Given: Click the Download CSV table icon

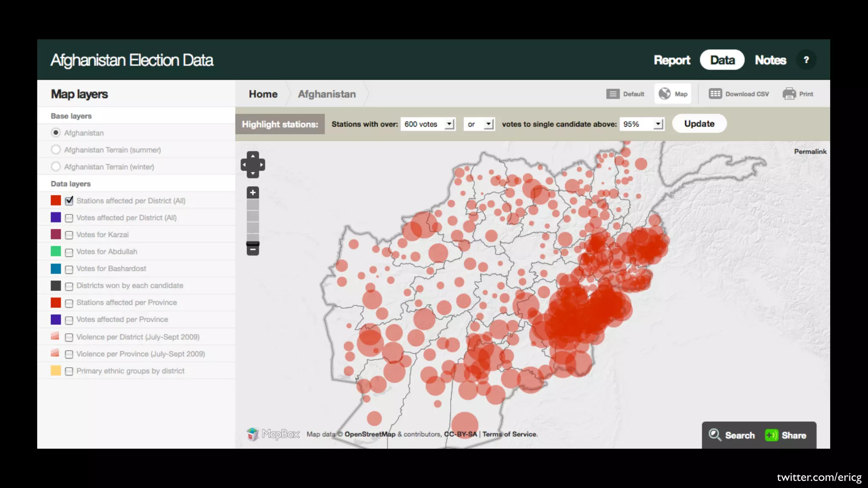Looking at the screenshot, I should (715, 94).
